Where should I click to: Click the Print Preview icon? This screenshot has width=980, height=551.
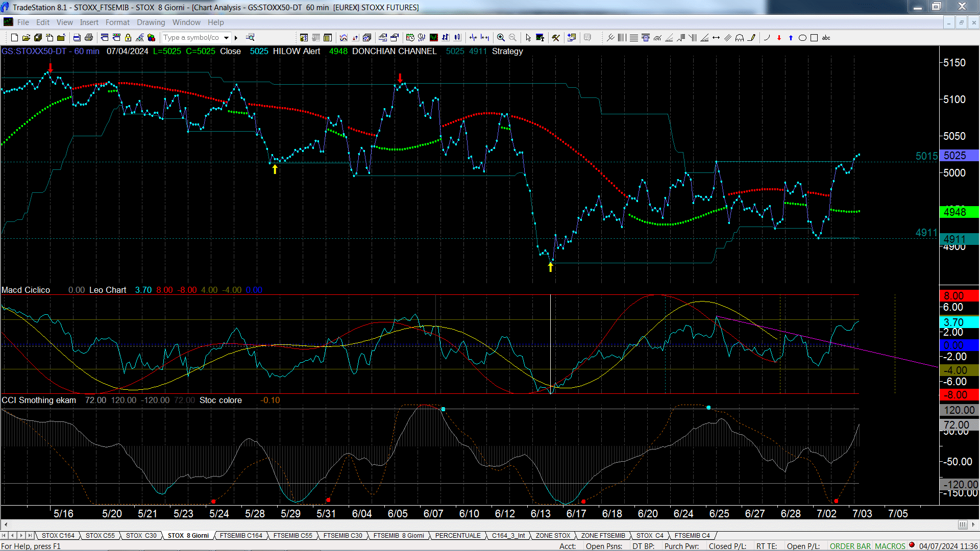[x=77, y=38]
